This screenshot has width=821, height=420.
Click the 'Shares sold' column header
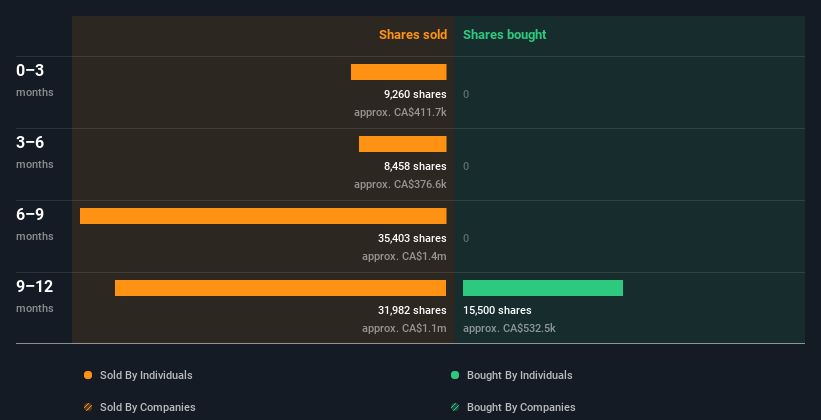coord(413,35)
